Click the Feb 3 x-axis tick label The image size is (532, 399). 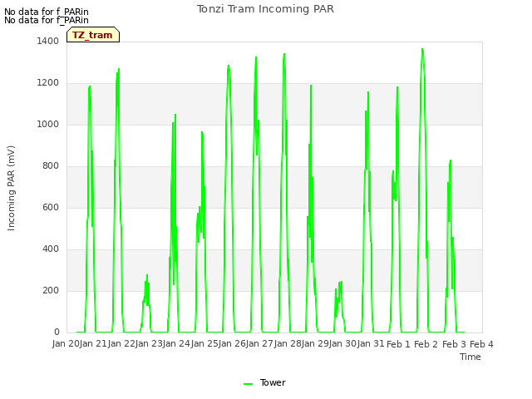click(454, 344)
